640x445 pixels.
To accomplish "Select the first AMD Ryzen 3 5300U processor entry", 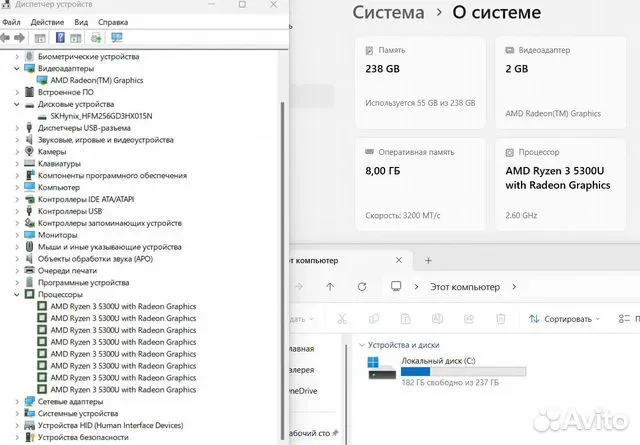I will point(123,306).
